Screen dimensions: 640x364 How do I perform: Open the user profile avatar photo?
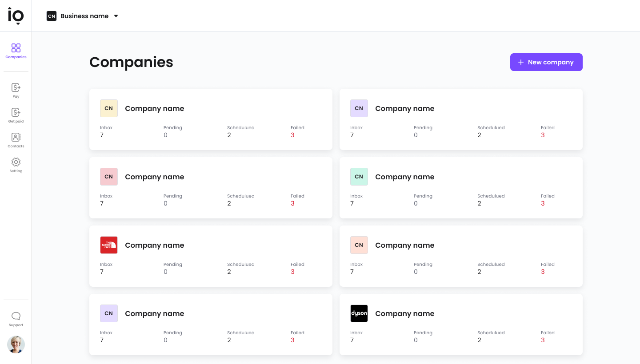pos(16,344)
